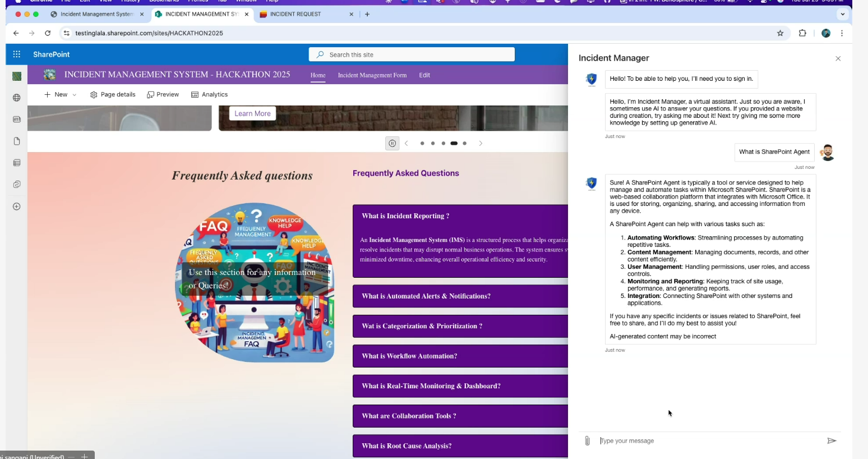Collapse What is Incident Reporting question

point(460,216)
